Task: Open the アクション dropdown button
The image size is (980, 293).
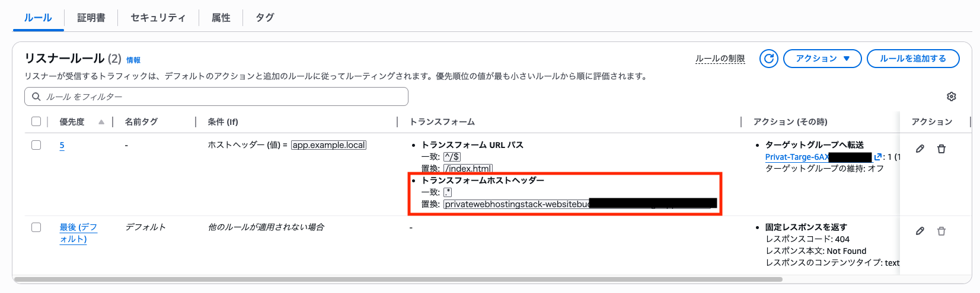Action: click(822, 59)
